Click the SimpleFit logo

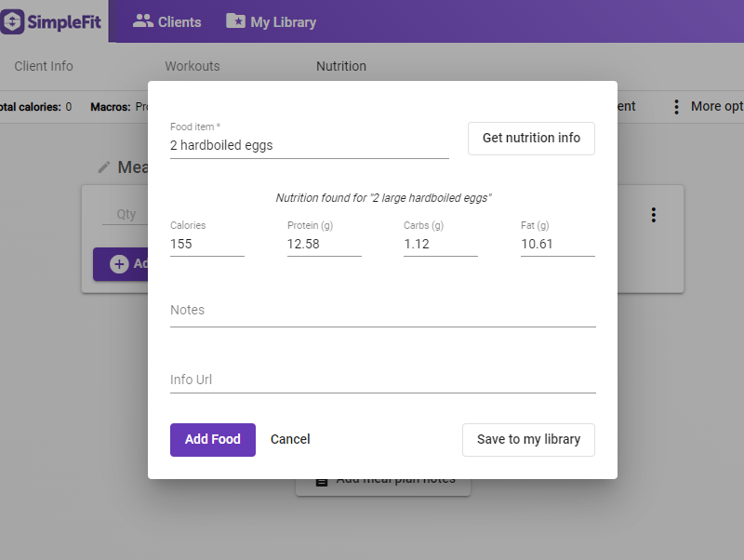[x=52, y=21]
